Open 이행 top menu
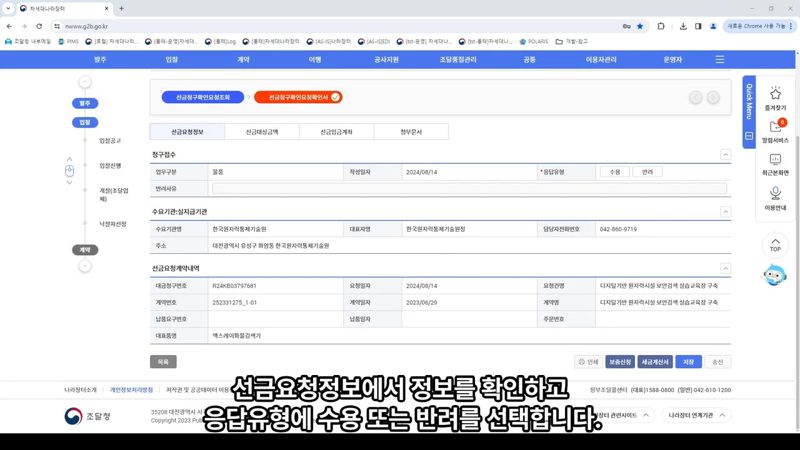The image size is (800, 450). click(x=315, y=60)
